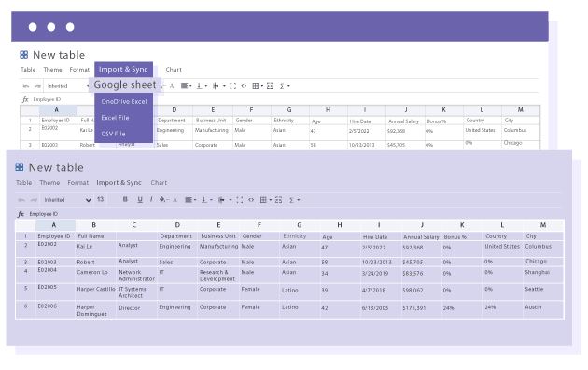Click the Redo icon in the lower table toolbar
Screen dimensions: 588x370
point(34,200)
